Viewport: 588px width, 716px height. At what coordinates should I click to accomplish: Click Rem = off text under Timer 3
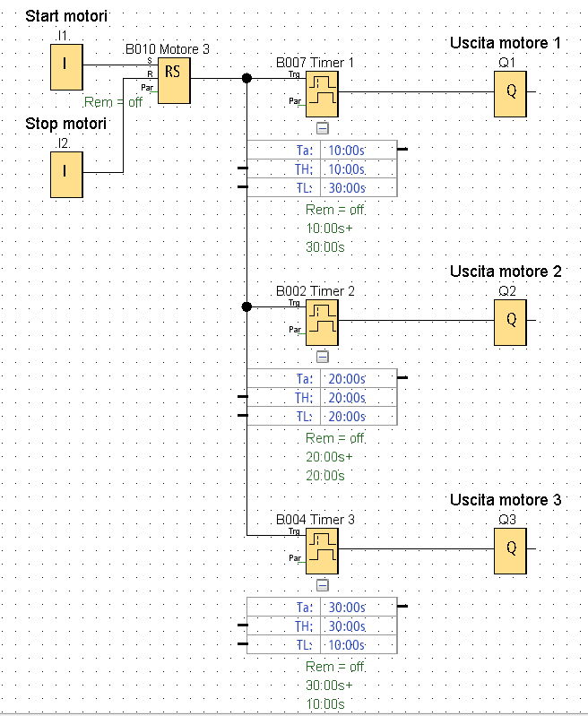[335, 666]
